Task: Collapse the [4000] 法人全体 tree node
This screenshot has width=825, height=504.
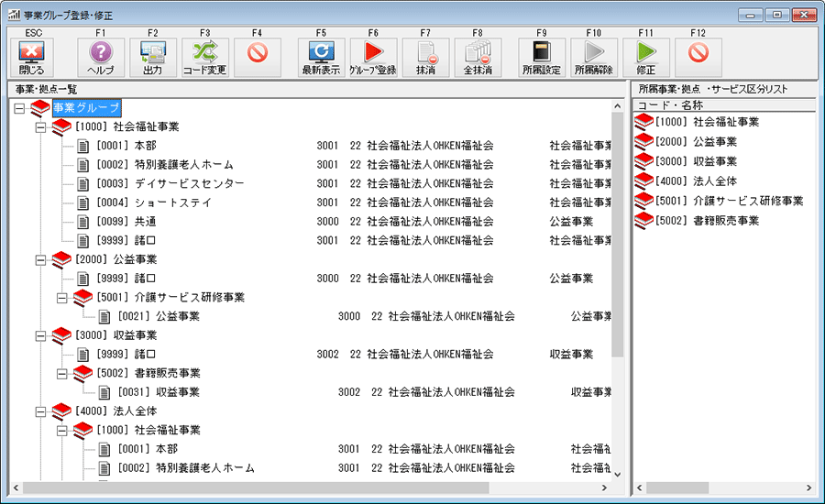Action: tap(40, 411)
